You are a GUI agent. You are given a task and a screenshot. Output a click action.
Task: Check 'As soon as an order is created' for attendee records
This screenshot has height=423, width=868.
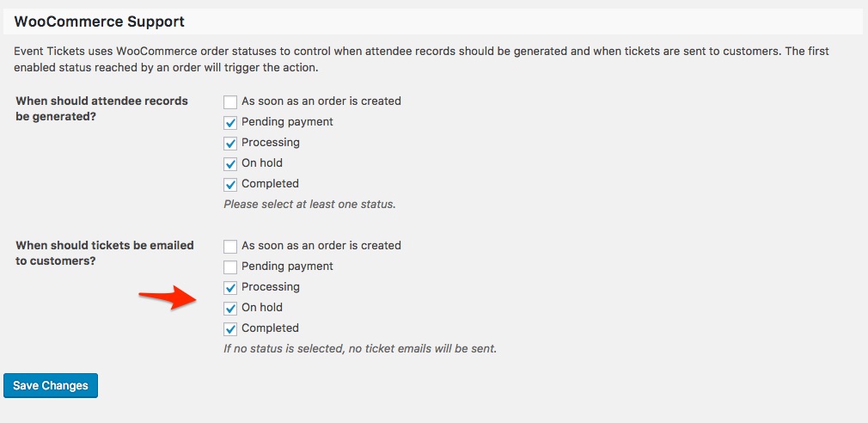[230, 101]
